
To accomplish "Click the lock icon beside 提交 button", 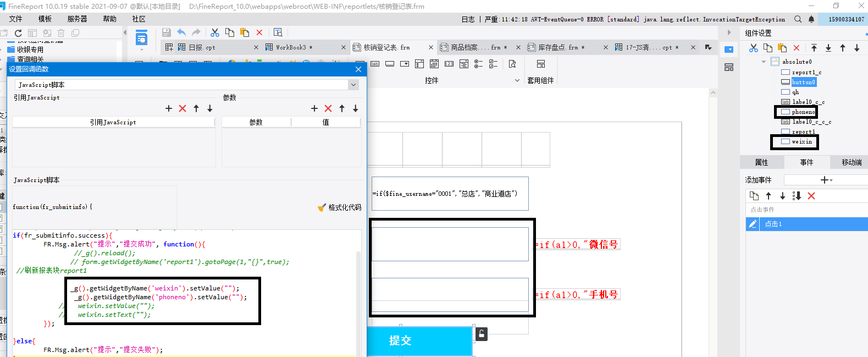I will point(482,334).
